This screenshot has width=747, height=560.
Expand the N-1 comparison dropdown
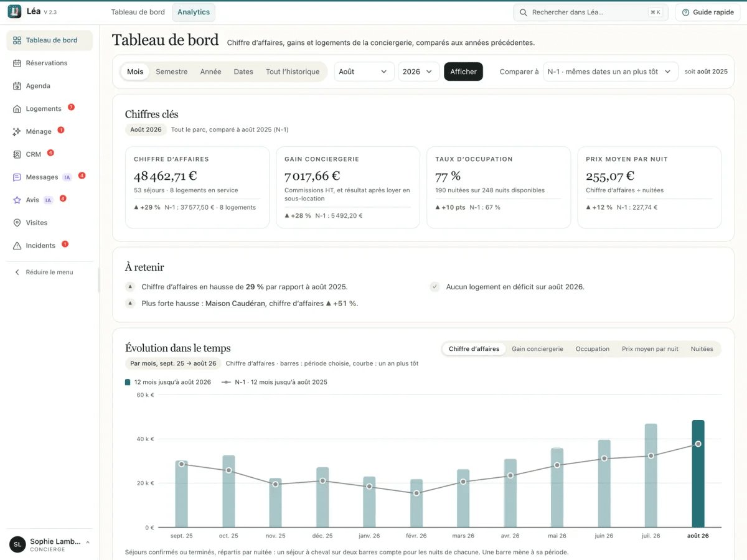[x=611, y=72]
